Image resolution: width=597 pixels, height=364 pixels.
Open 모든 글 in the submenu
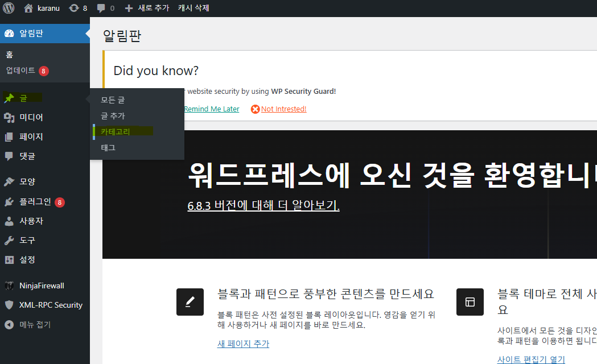tap(113, 100)
